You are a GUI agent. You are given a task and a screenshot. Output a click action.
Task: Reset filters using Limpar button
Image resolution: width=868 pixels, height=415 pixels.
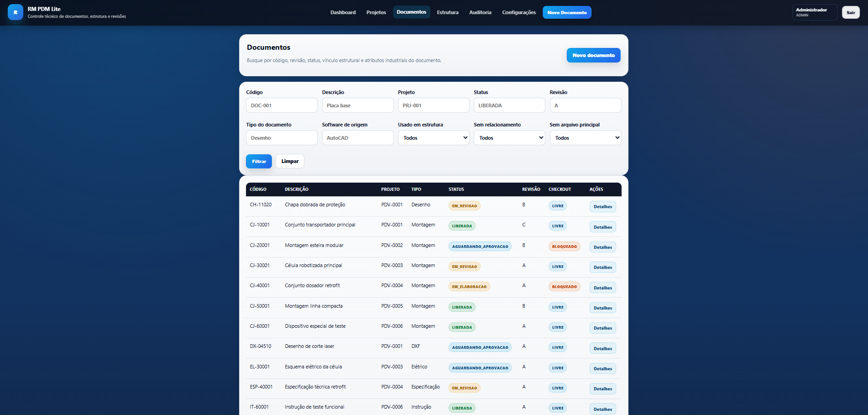point(290,161)
